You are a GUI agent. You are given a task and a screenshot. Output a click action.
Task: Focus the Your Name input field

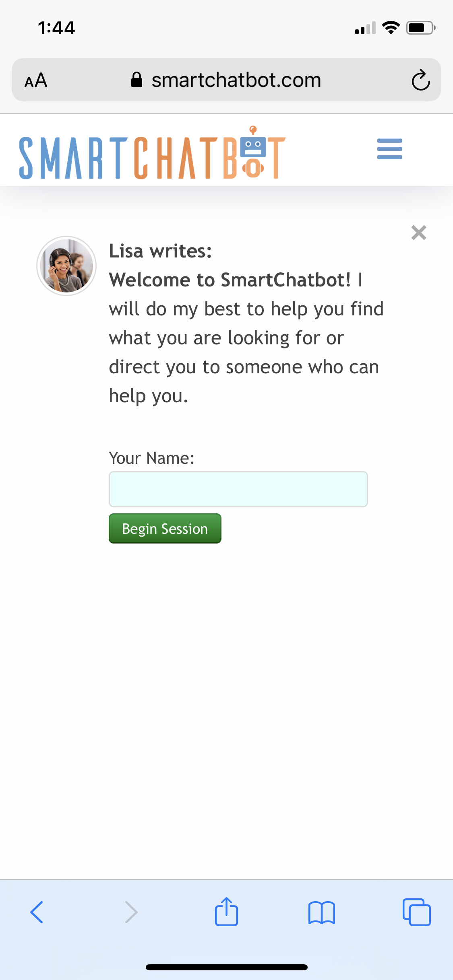click(238, 489)
